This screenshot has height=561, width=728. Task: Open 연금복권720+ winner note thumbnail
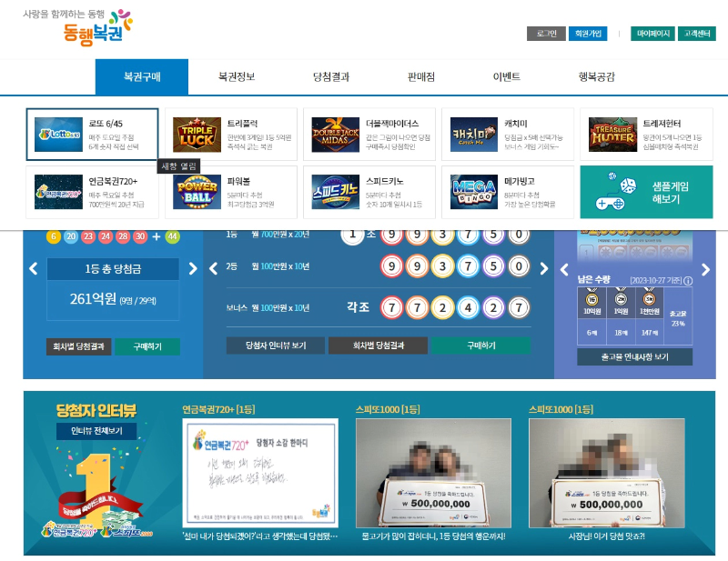(260, 473)
